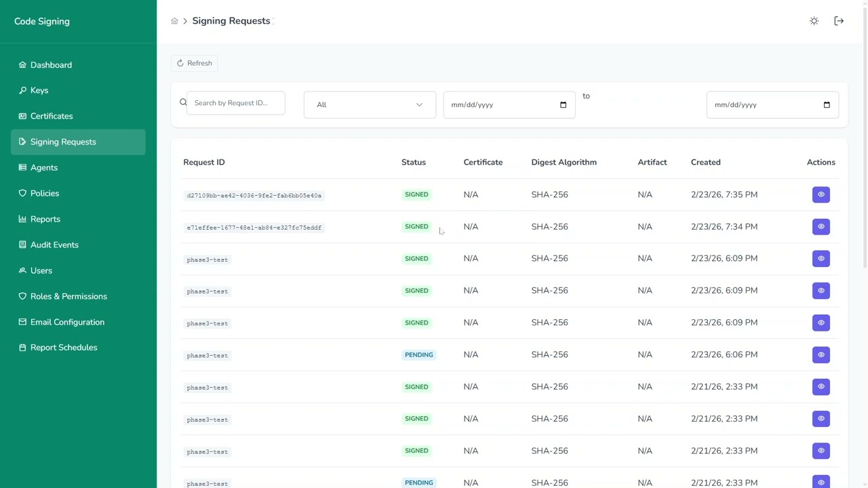Click the Artifact column header
The height and width of the screenshot is (488, 868).
click(652, 162)
